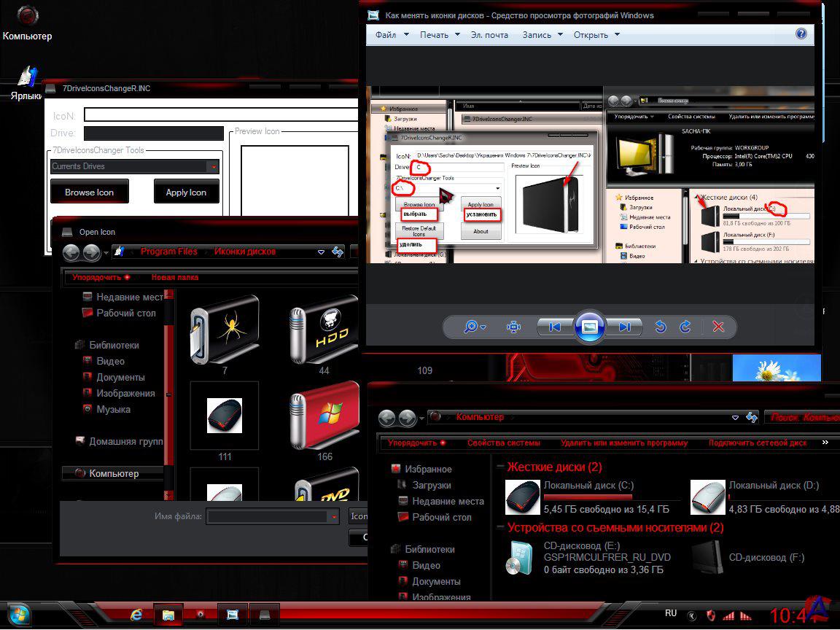Viewport: 840px width, 630px height.
Task: Select Компьютер in the Open Icon navigation pane
Action: [113, 473]
